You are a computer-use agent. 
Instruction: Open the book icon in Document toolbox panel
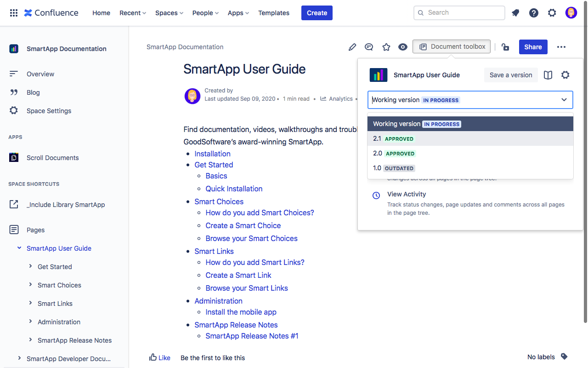point(548,75)
